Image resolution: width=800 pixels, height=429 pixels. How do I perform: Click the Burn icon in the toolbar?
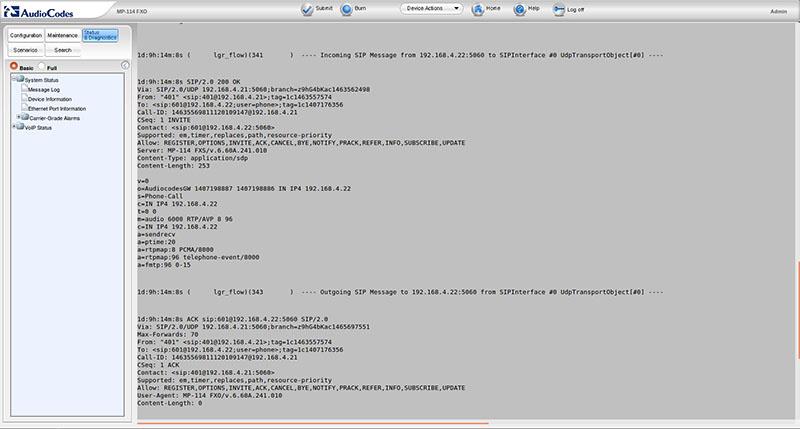click(346, 9)
